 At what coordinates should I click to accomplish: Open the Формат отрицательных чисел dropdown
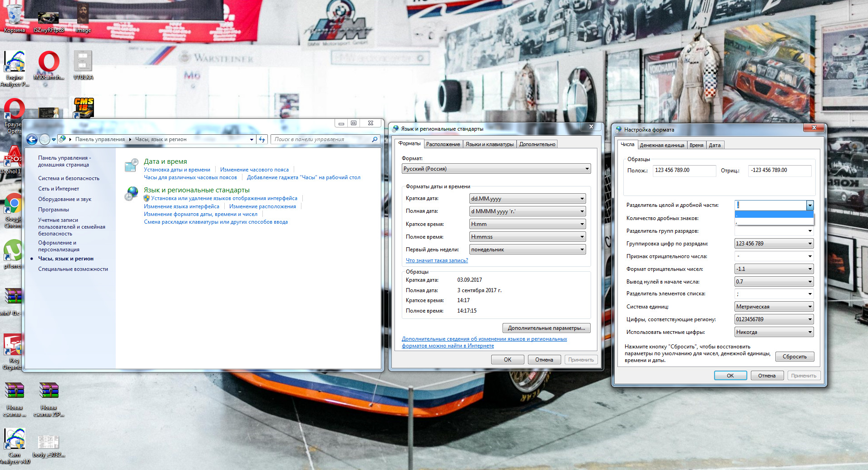coord(774,269)
